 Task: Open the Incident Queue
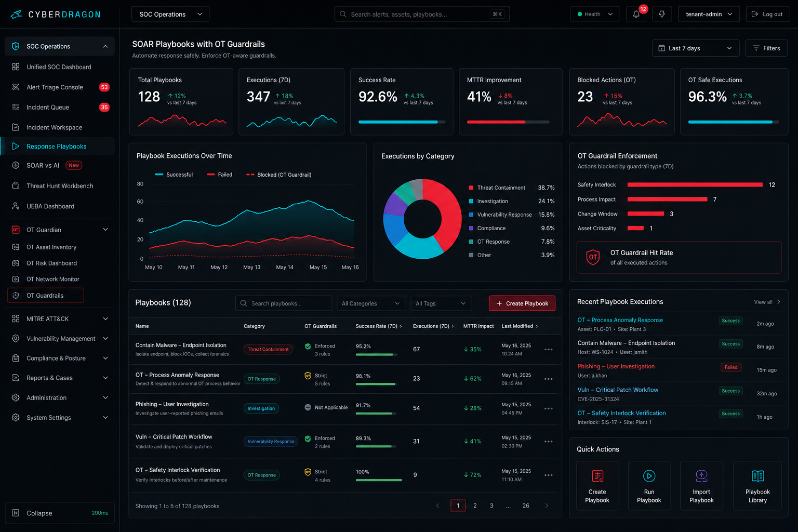(60, 108)
